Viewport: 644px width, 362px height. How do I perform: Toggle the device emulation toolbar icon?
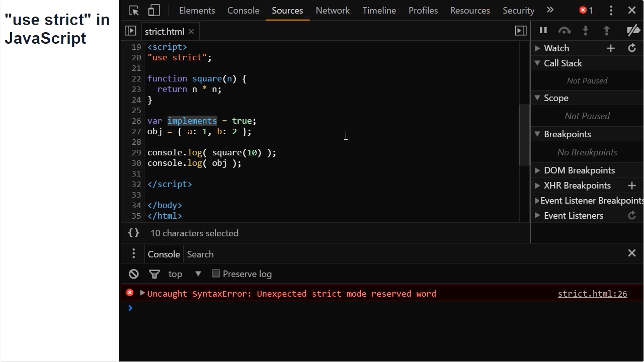pyautogui.click(x=153, y=10)
